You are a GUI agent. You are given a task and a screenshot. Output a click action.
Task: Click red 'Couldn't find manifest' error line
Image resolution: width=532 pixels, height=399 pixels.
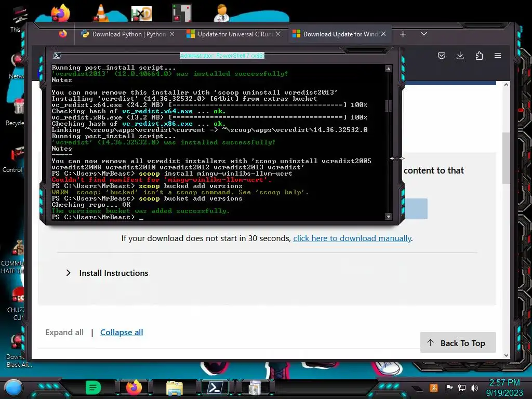(162, 180)
